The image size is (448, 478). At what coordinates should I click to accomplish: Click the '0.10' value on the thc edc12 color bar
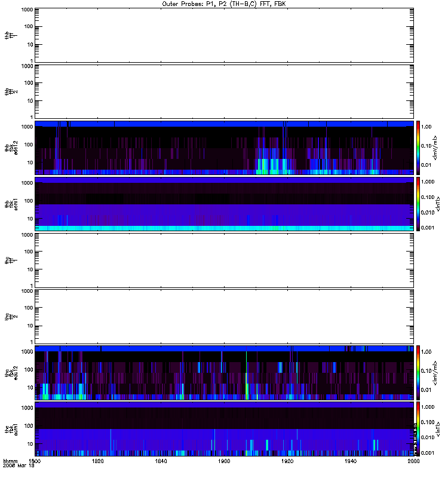(x=426, y=371)
